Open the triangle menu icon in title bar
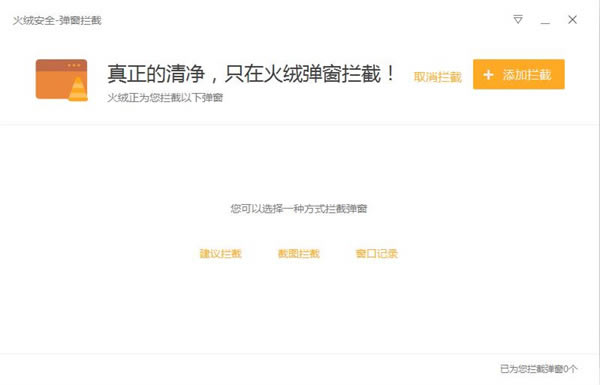This screenshot has width=600, height=385. [518, 20]
